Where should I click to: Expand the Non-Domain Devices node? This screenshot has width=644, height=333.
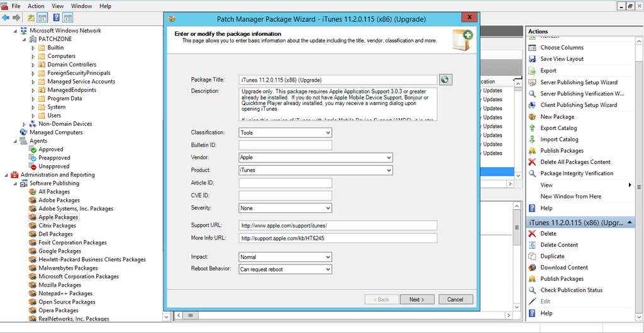[x=25, y=124]
